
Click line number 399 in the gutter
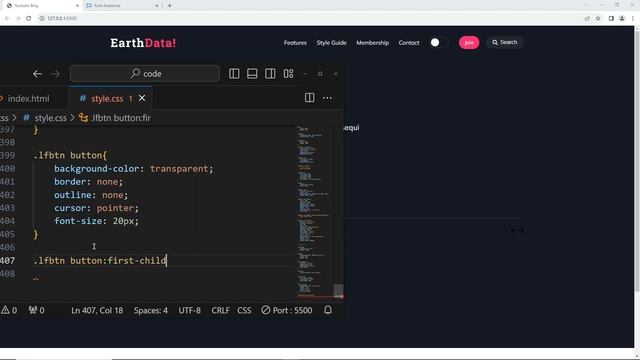click(8, 156)
